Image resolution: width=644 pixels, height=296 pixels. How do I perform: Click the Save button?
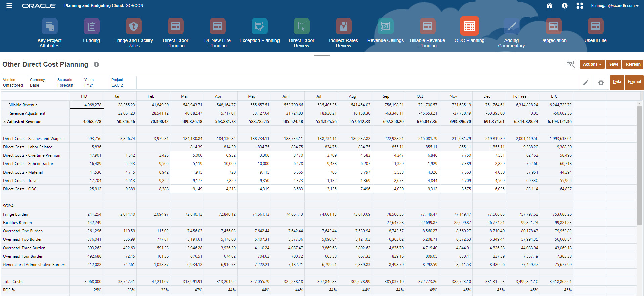pos(614,64)
